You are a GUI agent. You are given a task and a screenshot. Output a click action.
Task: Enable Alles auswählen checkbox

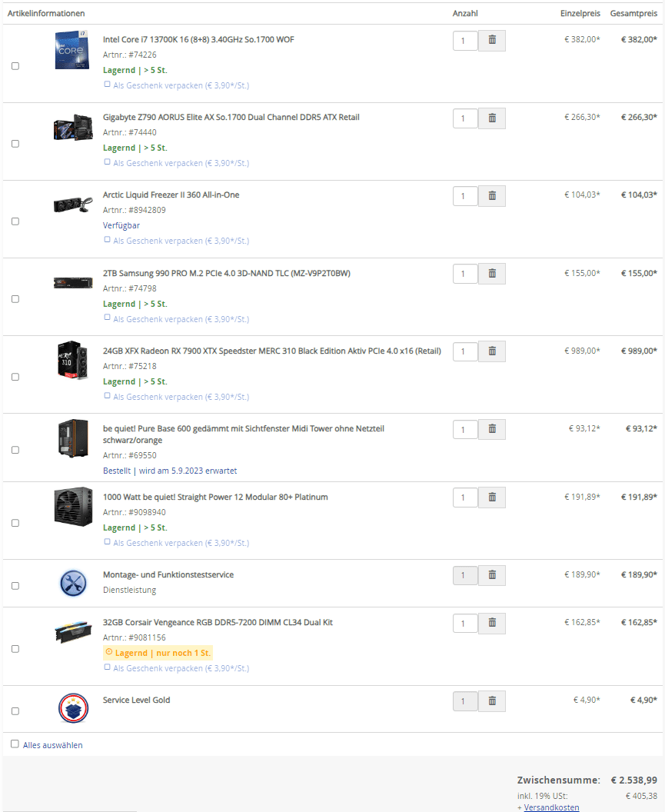pos(15,744)
